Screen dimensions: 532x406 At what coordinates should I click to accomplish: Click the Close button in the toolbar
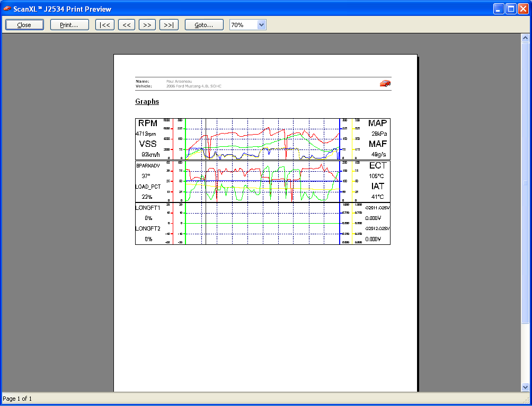point(24,25)
